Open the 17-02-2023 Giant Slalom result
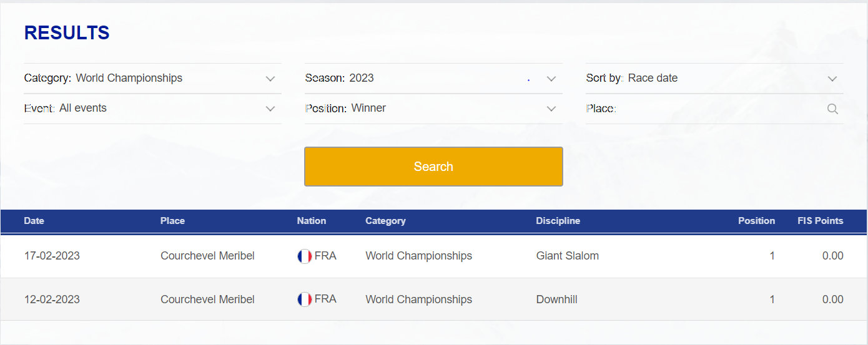Screen dimensions: 868x345 [x=433, y=256]
